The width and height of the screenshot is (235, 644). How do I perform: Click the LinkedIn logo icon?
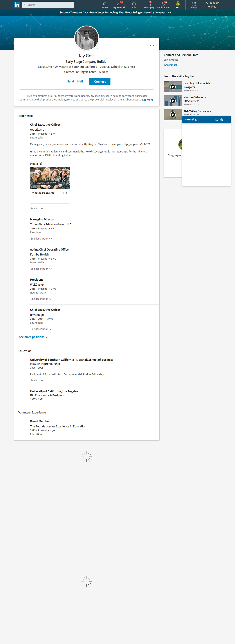tap(17, 5)
